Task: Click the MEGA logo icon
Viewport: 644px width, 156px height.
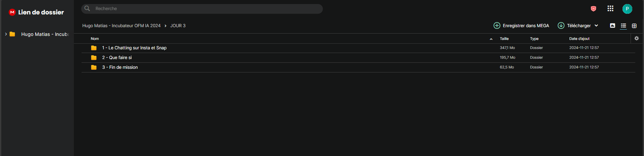Action: coord(12,12)
